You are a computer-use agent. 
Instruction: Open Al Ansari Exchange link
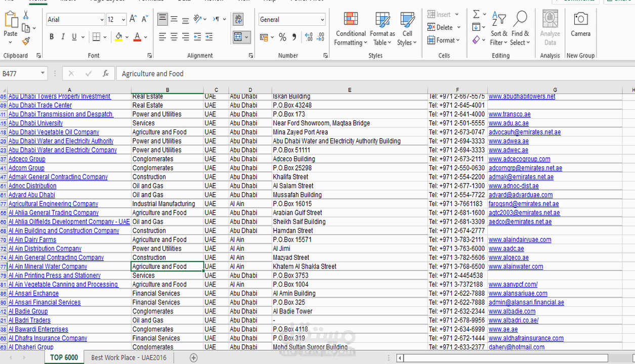33,293
